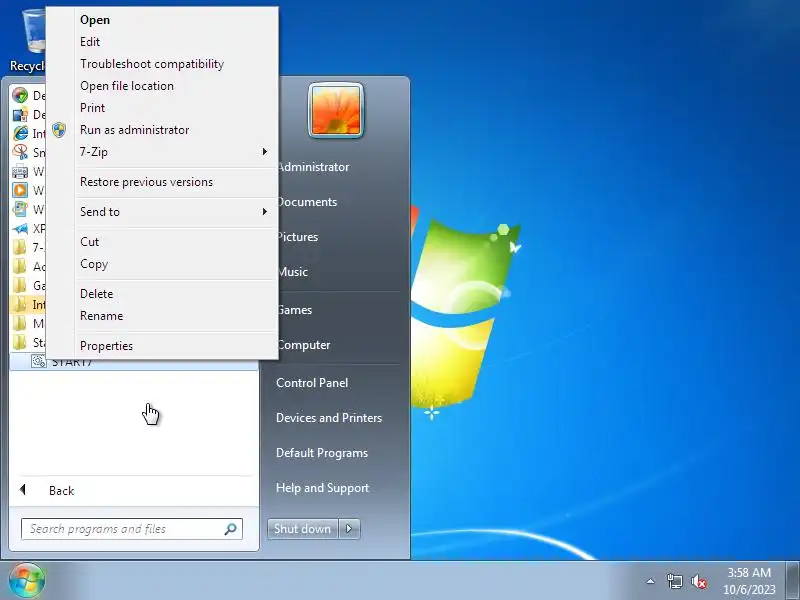Open the network tray icon

[674, 581]
